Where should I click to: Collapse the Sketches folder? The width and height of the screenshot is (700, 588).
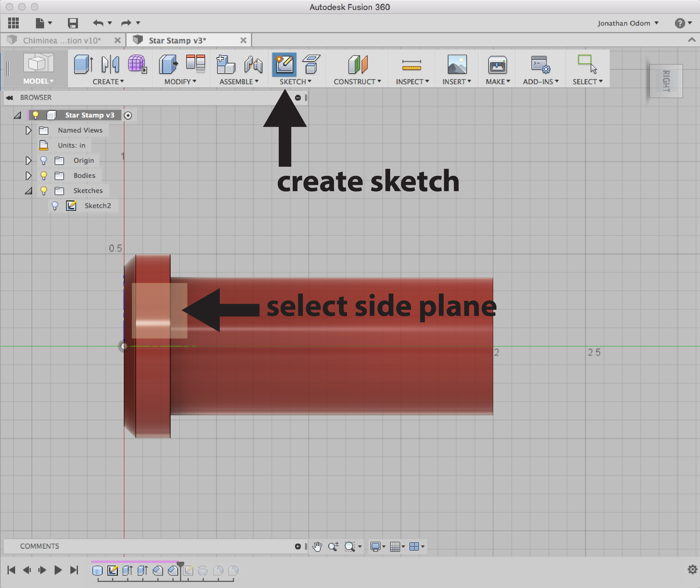point(28,191)
